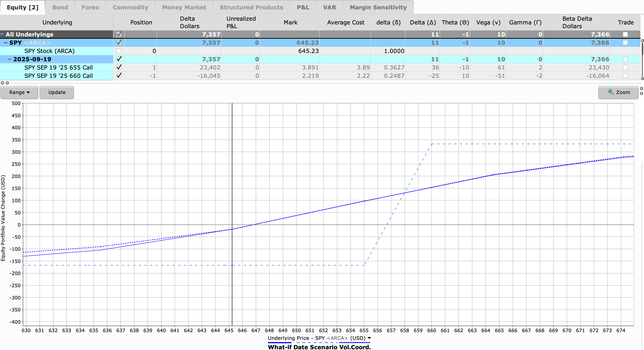
Task: Click the Zoom magnifier button
Action: (x=618, y=92)
